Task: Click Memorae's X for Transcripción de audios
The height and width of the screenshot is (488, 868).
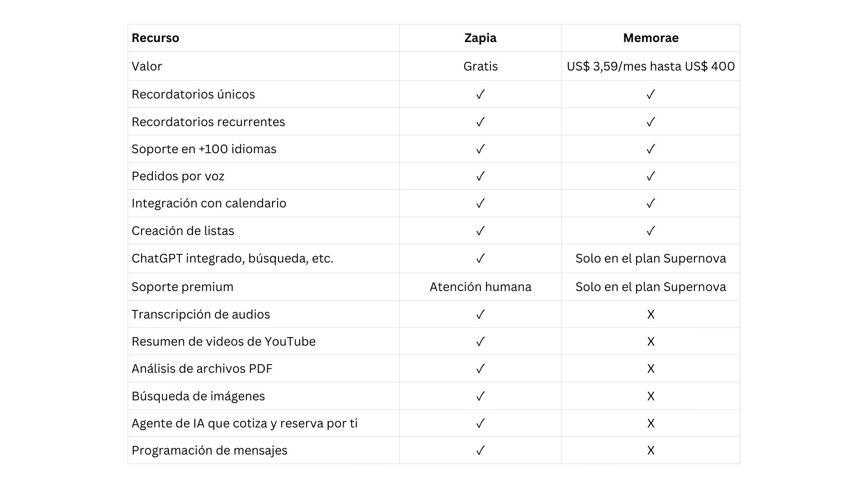Action: point(651,314)
